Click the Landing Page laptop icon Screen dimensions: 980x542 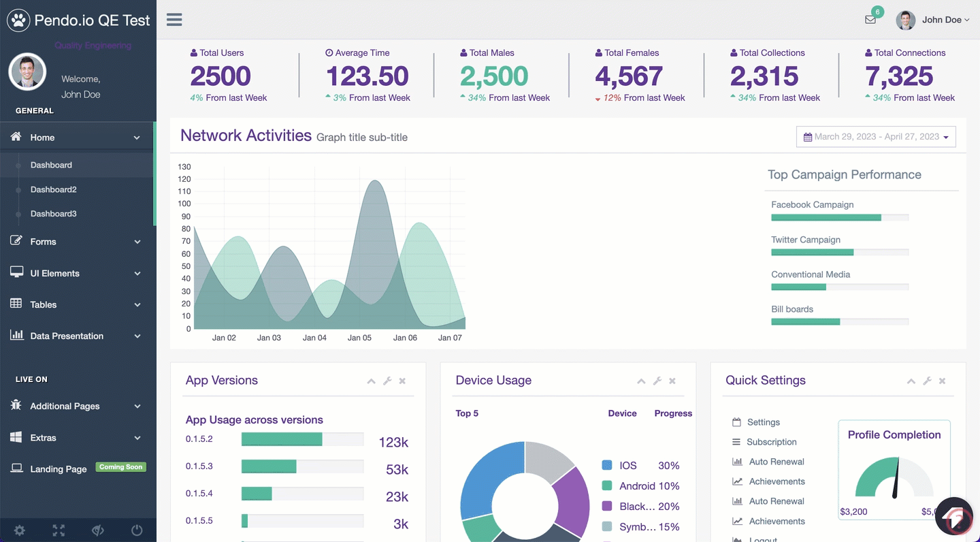(16, 468)
